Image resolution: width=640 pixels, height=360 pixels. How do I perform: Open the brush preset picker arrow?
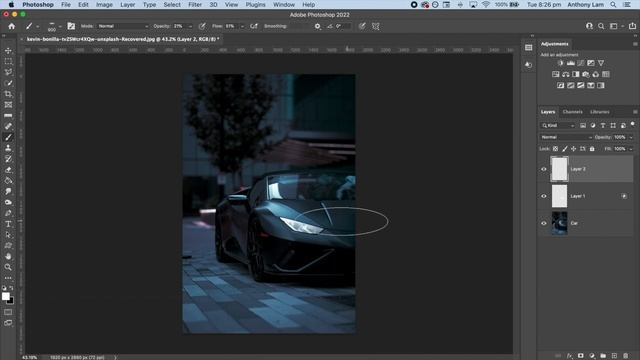(x=60, y=27)
